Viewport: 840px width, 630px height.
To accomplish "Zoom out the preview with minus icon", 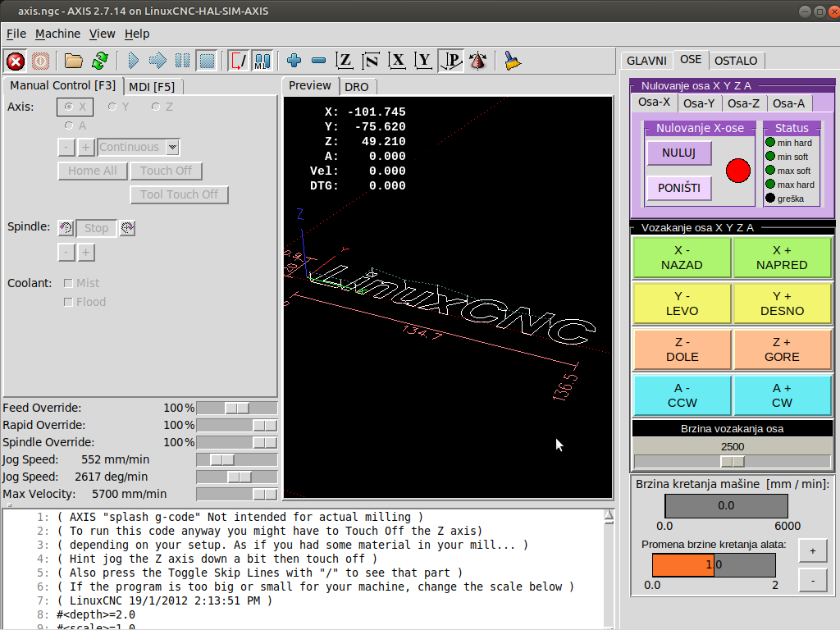I will click(319, 61).
